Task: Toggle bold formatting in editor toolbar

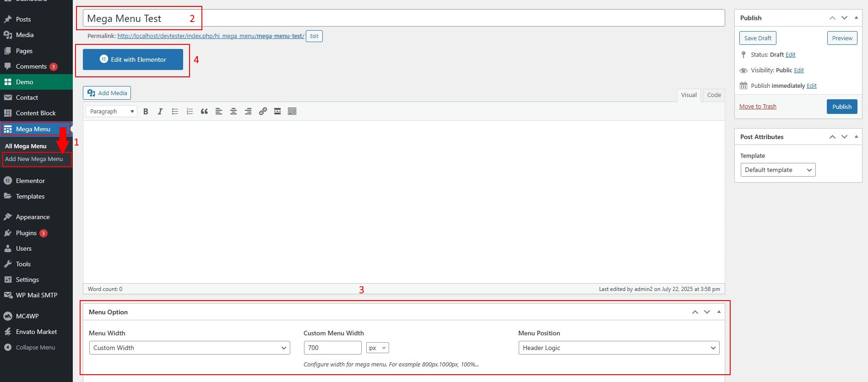Action: pyautogui.click(x=146, y=111)
